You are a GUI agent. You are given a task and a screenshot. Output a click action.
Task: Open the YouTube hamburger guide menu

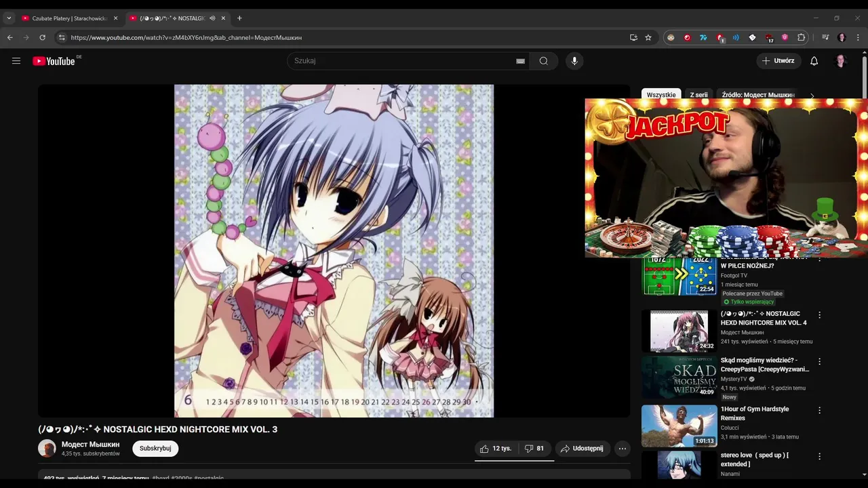click(16, 61)
